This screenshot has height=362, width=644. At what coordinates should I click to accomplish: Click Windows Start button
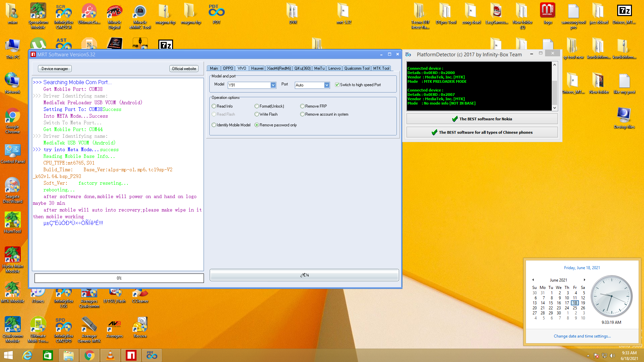click(x=8, y=355)
